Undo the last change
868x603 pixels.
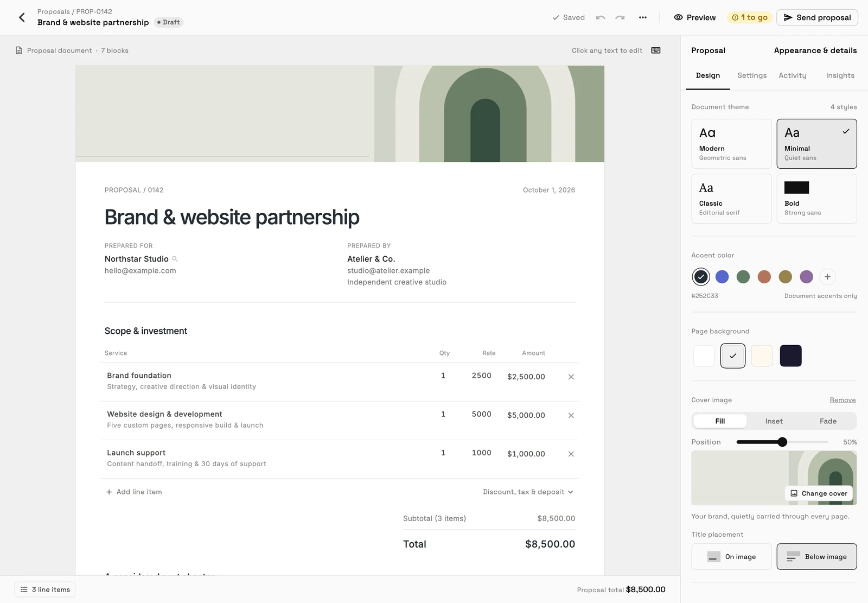point(601,17)
